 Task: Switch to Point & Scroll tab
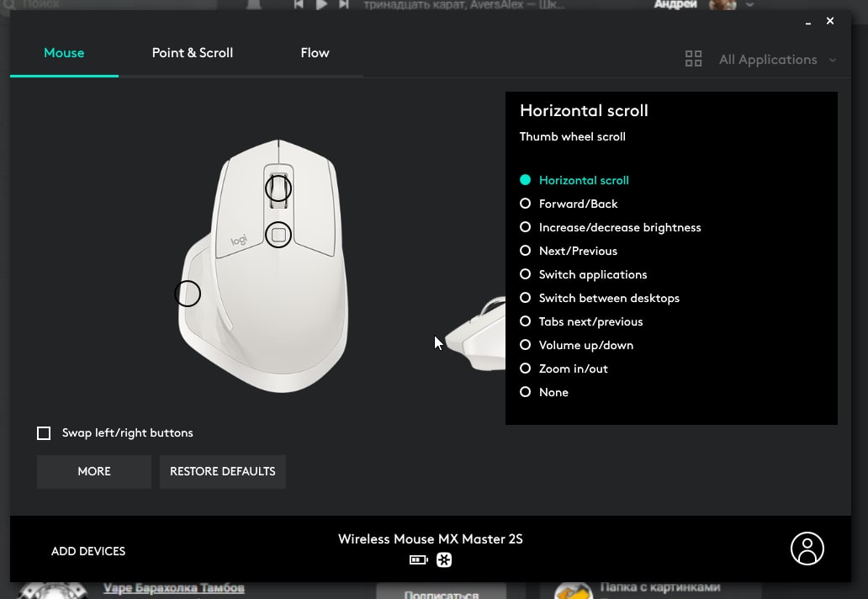point(192,53)
